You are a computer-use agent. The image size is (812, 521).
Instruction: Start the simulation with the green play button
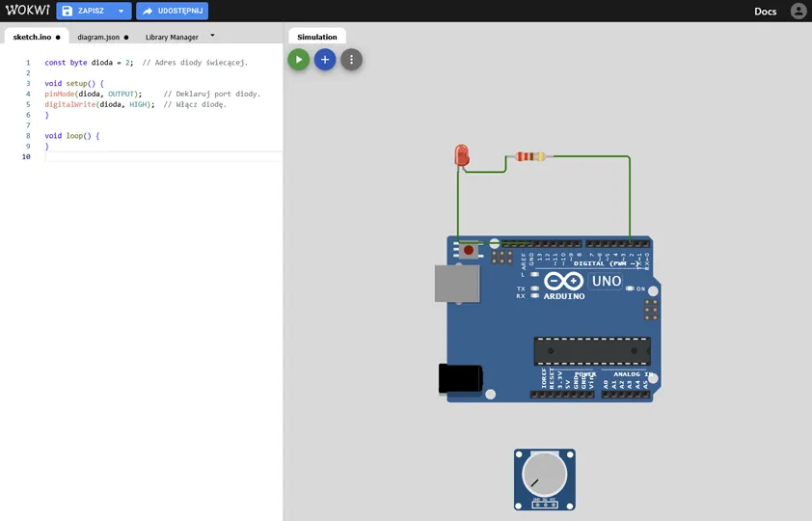[298, 60]
